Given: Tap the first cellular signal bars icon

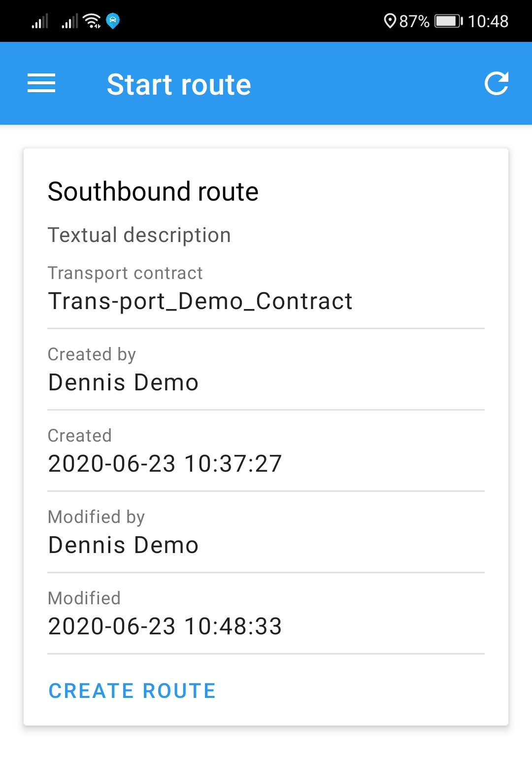Looking at the screenshot, I should coord(40,22).
